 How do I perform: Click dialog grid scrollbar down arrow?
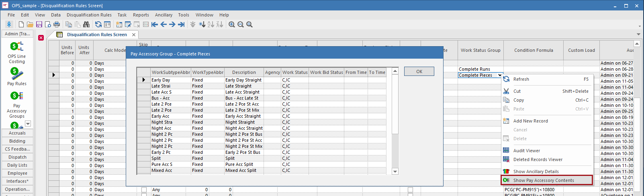(395, 171)
